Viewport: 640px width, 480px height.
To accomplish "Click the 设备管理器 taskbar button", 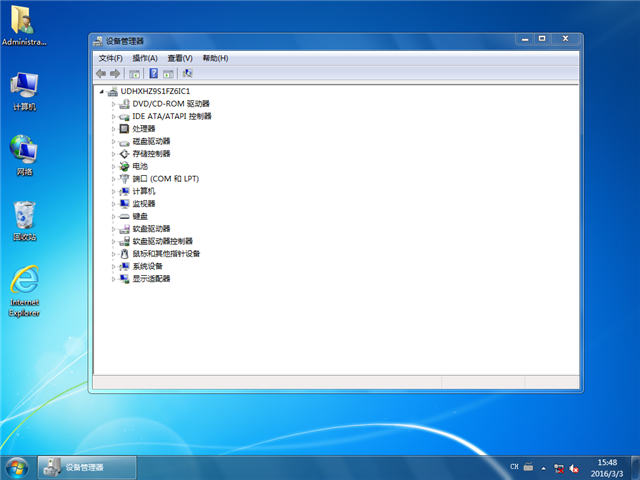I will point(84,467).
